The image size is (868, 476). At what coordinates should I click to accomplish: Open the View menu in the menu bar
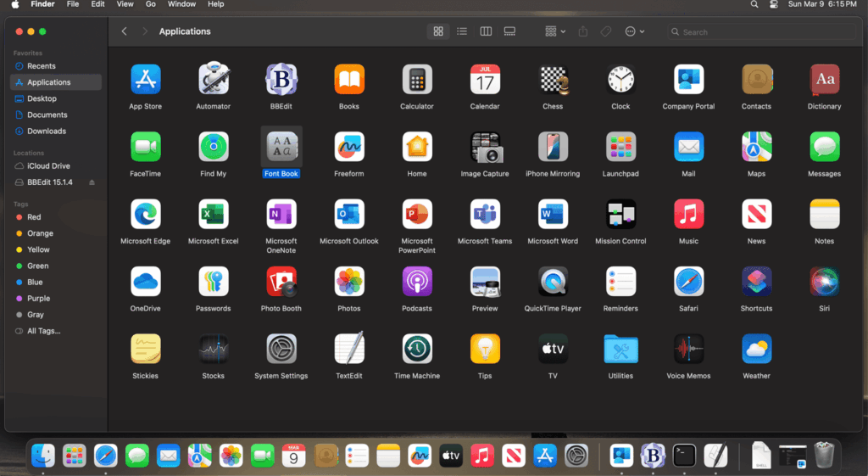(x=125, y=4)
